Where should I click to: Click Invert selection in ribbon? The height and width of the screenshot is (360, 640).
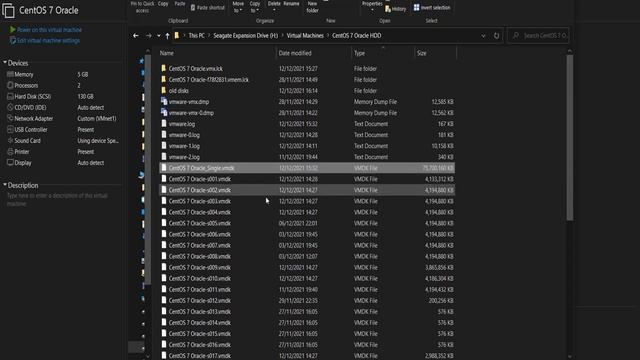click(432, 8)
